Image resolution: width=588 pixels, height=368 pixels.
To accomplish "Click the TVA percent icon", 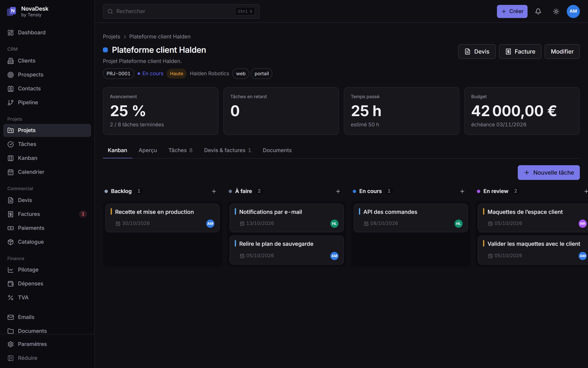I will tap(11, 298).
